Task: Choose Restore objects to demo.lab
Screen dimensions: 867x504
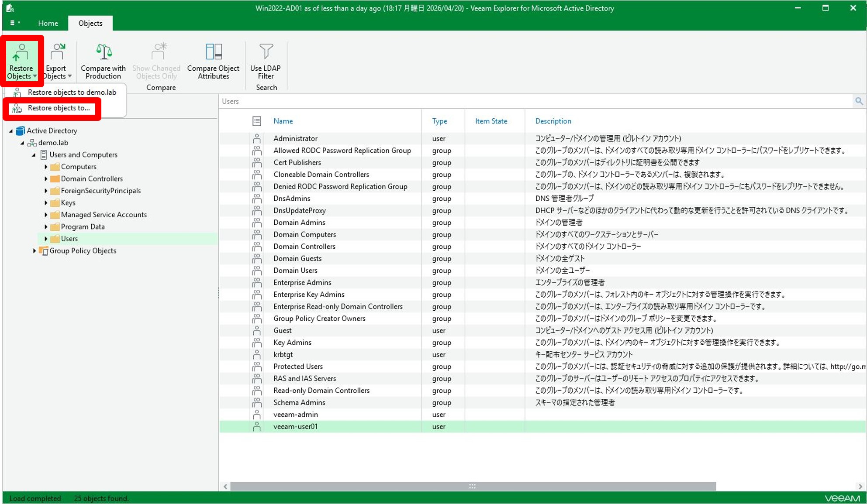Action: 65,92
